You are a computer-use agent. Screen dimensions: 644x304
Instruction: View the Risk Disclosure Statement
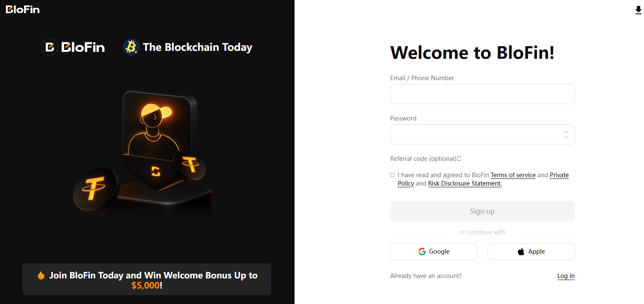(464, 183)
